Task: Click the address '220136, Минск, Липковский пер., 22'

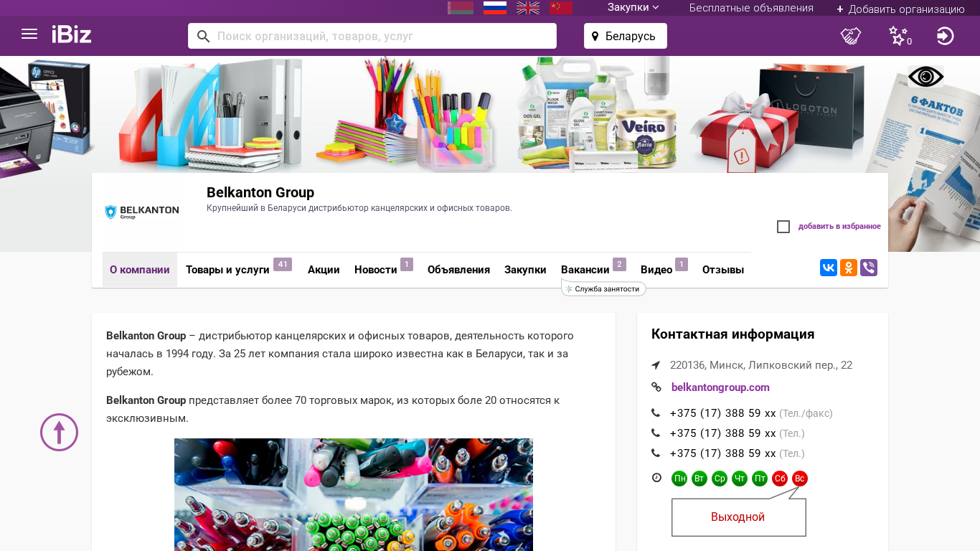Action: pyautogui.click(x=761, y=365)
